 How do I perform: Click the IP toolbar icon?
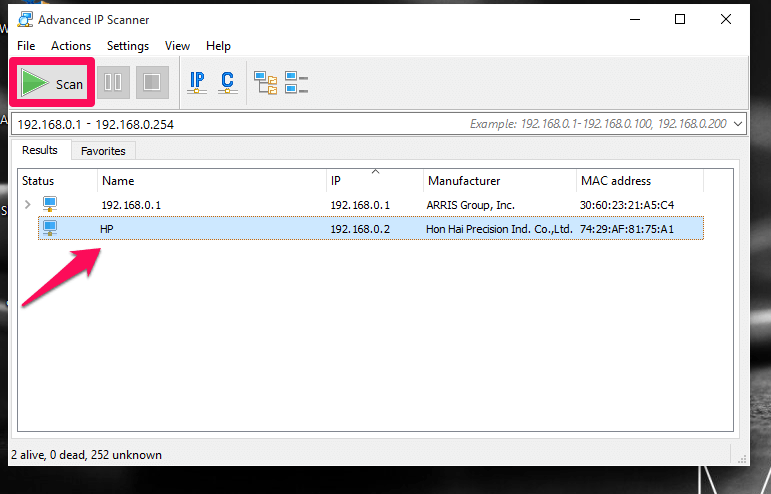point(197,83)
